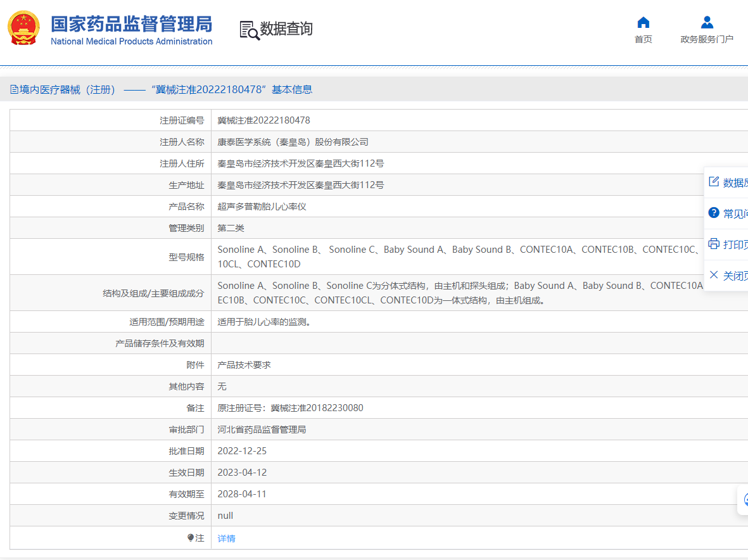Select 适用于胎儿心率的监测。 text
Viewport: 748px width, 560px height.
265,322
